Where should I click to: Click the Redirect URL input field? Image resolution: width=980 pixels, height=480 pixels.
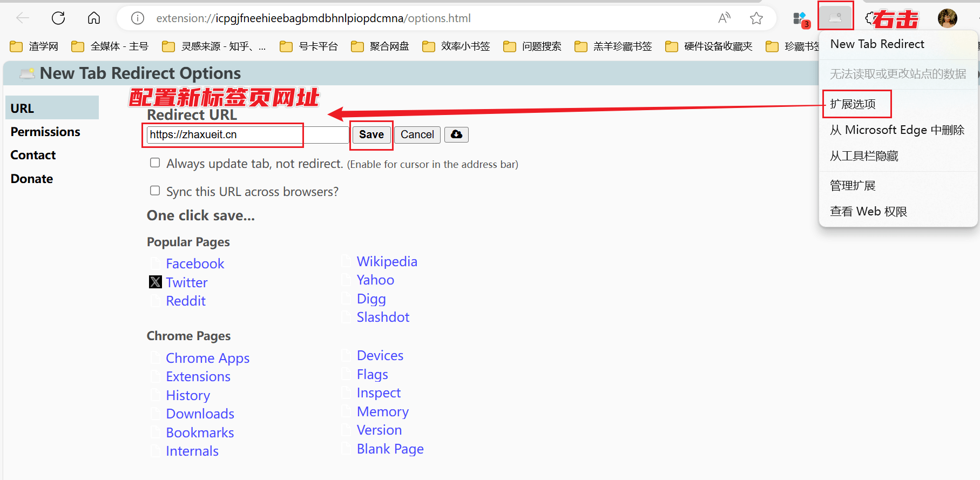point(248,134)
